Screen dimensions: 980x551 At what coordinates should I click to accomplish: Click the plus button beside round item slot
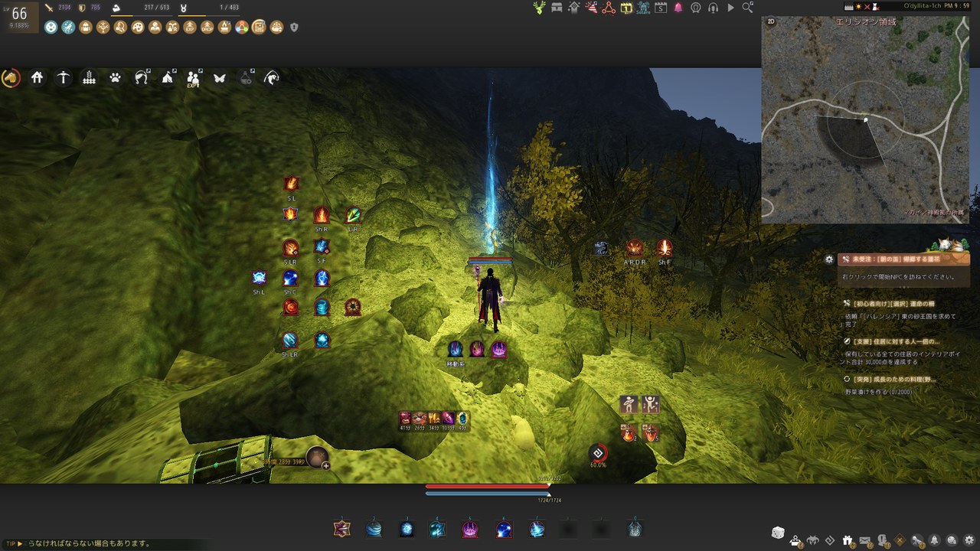325,465
